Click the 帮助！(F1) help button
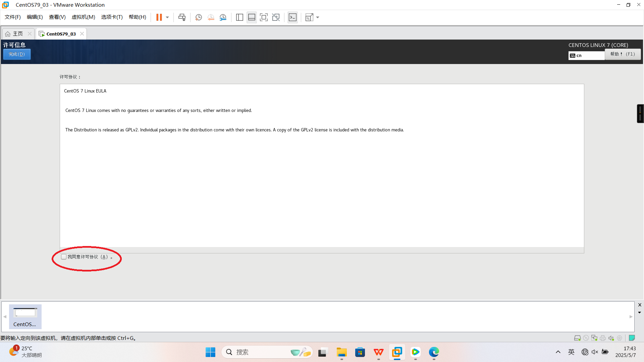 [x=623, y=54]
